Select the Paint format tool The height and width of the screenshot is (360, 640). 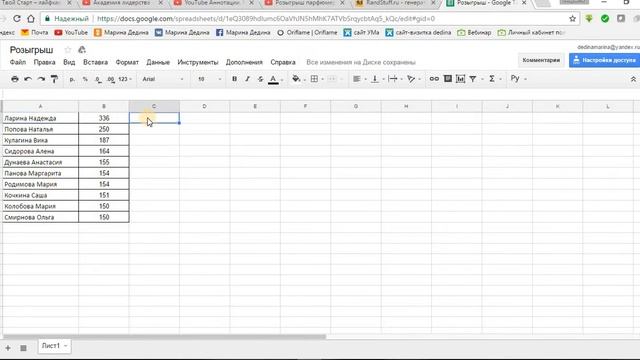pyautogui.click(x=54, y=79)
